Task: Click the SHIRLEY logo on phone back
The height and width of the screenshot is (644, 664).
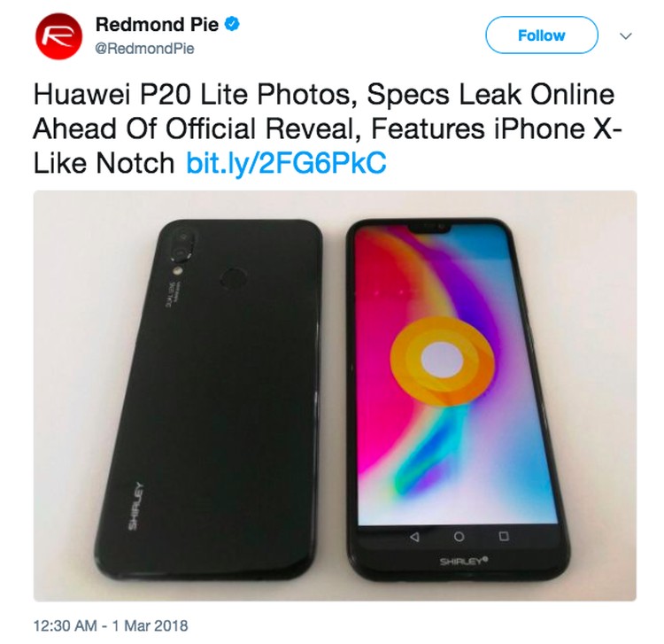Action: (135, 505)
